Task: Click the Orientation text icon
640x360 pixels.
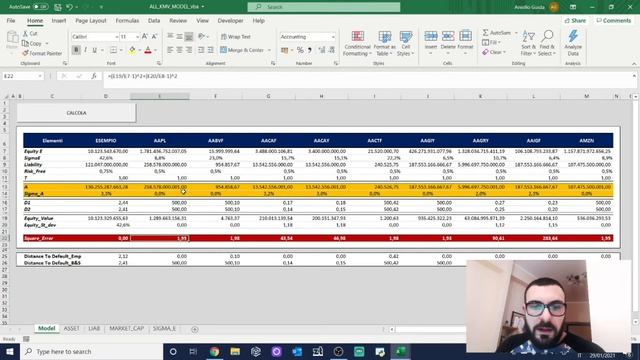Action: [202, 37]
